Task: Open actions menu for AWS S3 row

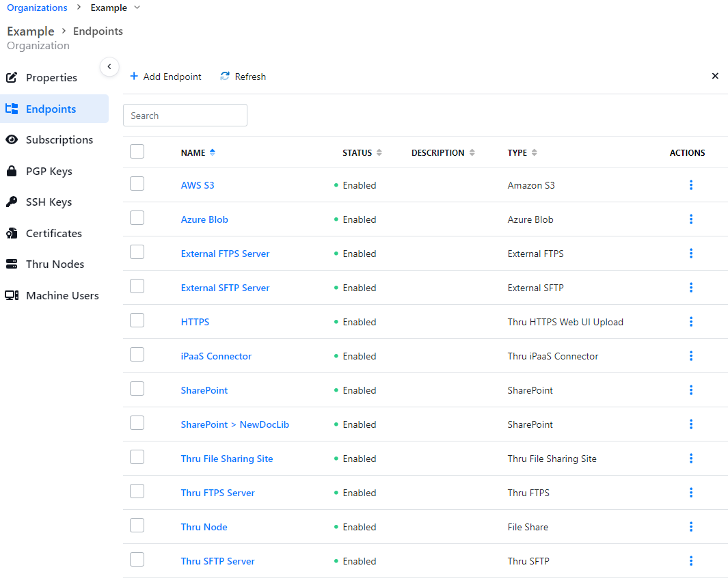Action: [690, 185]
